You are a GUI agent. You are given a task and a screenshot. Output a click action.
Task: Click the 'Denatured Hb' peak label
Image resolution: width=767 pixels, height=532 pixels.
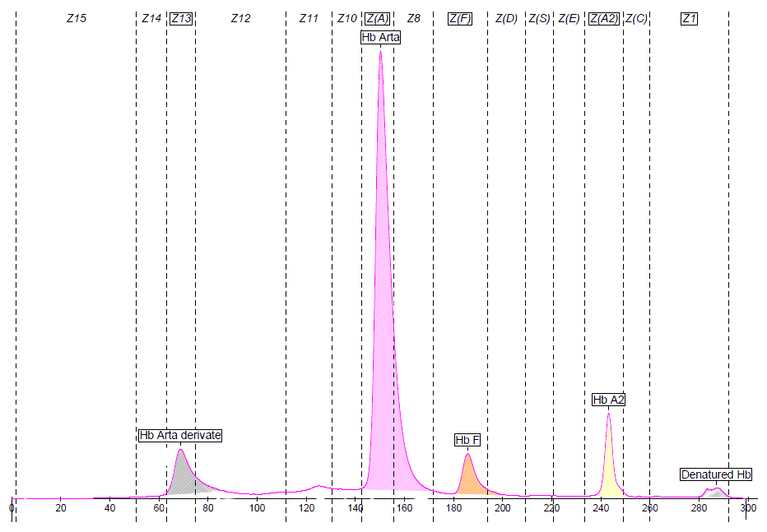click(716, 474)
